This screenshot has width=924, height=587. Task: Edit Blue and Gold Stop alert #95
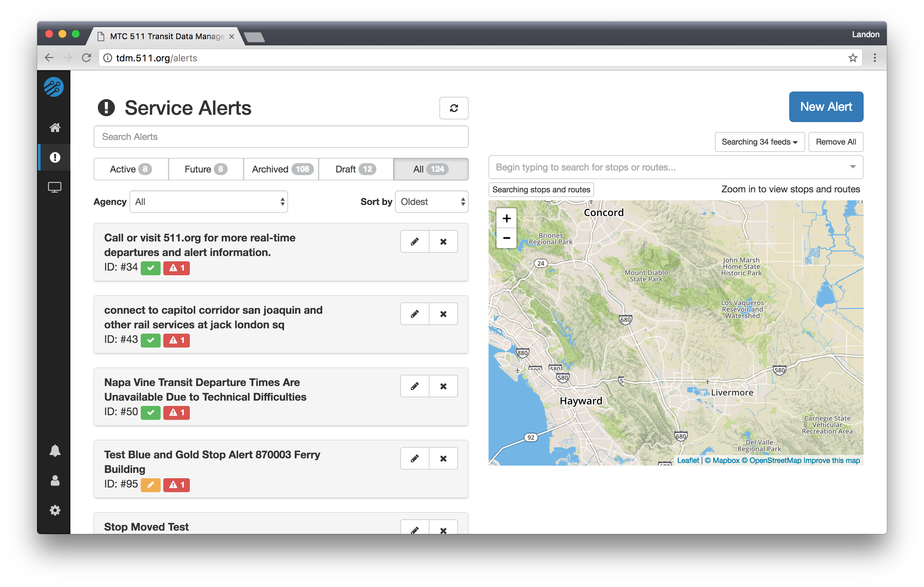(x=415, y=459)
